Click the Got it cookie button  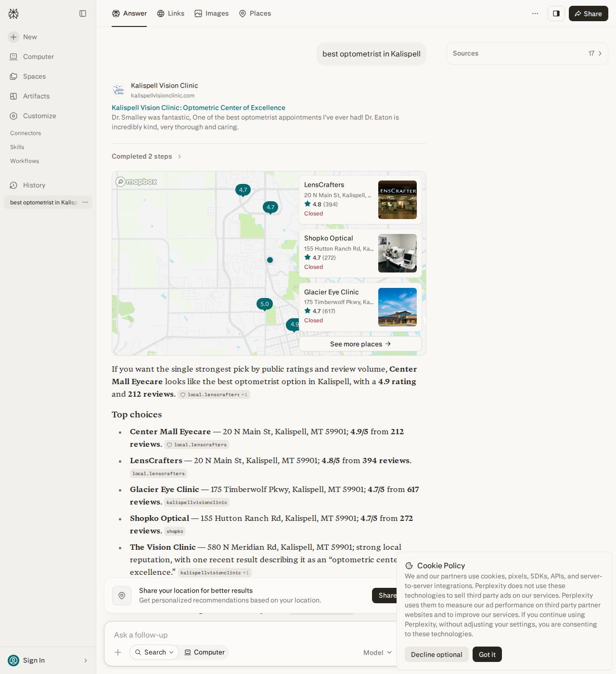click(x=487, y=654)
